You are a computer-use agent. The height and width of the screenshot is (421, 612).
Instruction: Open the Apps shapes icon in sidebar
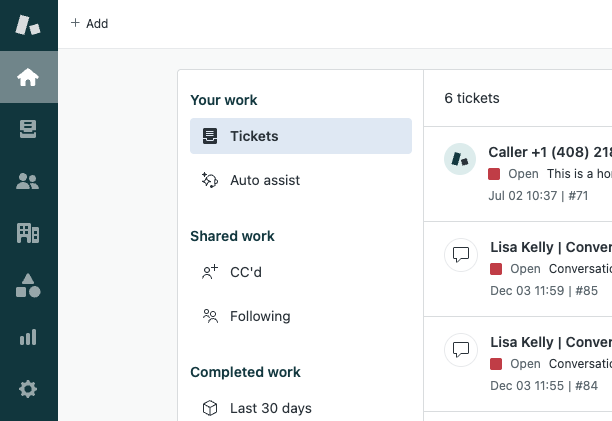tap(28, 285)
